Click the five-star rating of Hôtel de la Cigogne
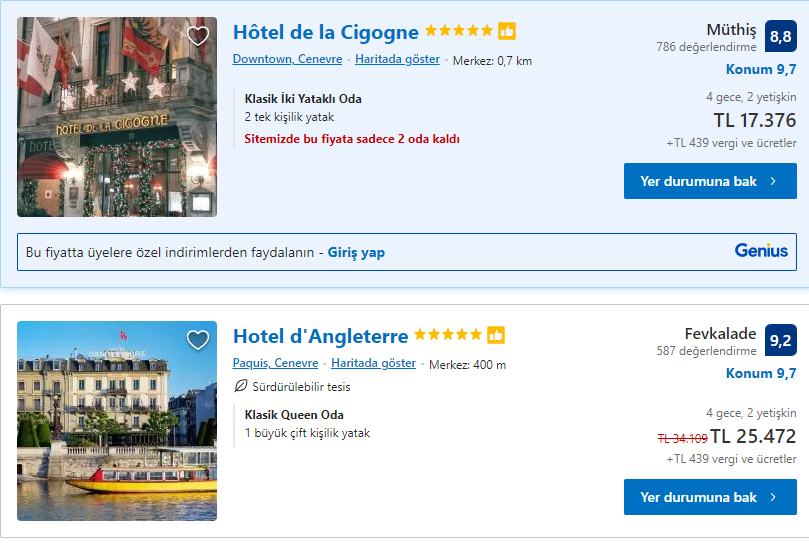This screenshot has height=543, width=809. pyautogui.click(x=458, y=31)
